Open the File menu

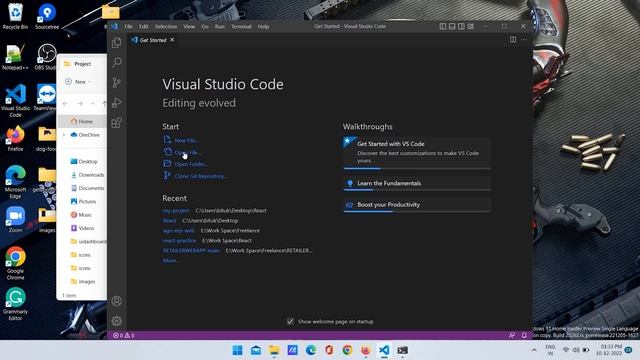pyautogui.click(x=129, y=26)
